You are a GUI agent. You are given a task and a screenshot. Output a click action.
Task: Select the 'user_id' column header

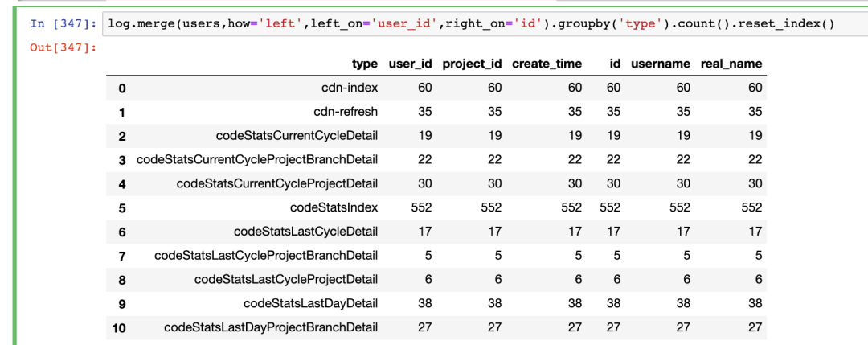410,64
